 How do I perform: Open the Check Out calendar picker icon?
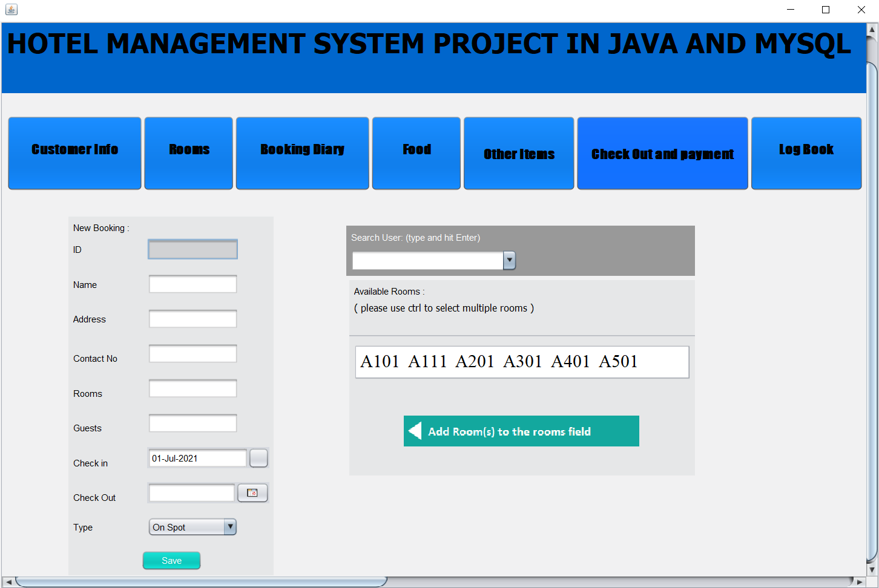(252, 492)
